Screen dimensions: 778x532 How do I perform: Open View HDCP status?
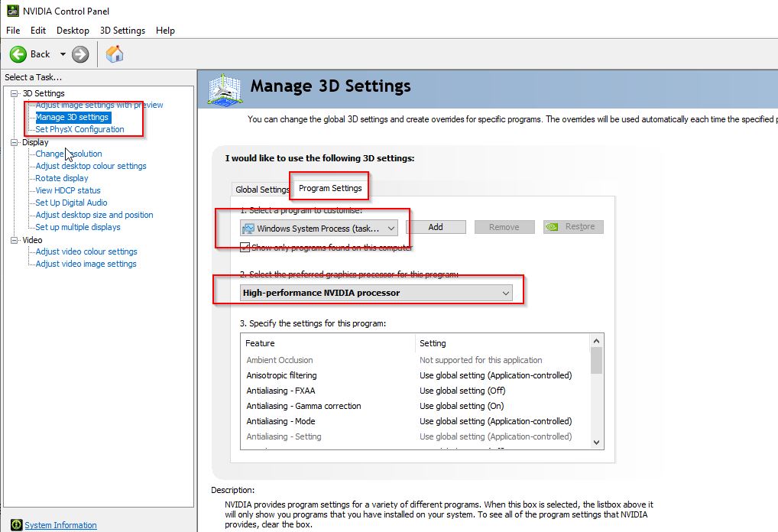(68, 190)
